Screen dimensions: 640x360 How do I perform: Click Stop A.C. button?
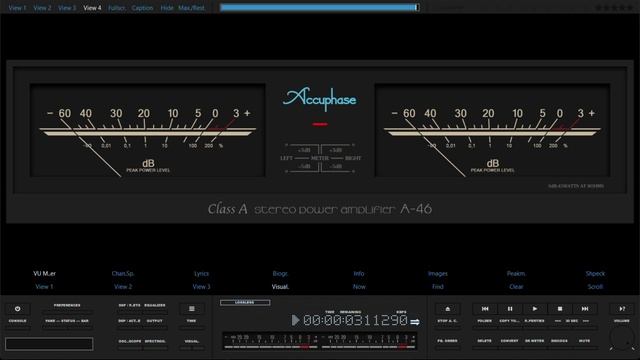(x=447, y=321)
